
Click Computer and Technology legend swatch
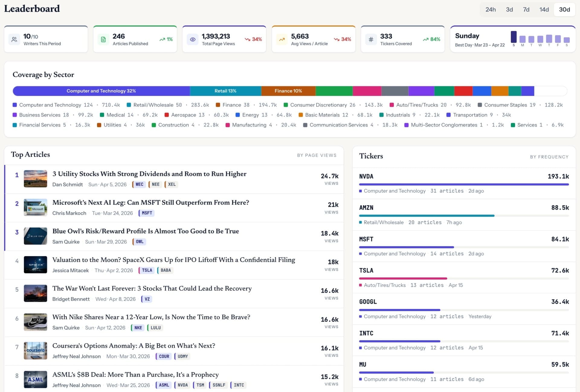tap(14, 105)
